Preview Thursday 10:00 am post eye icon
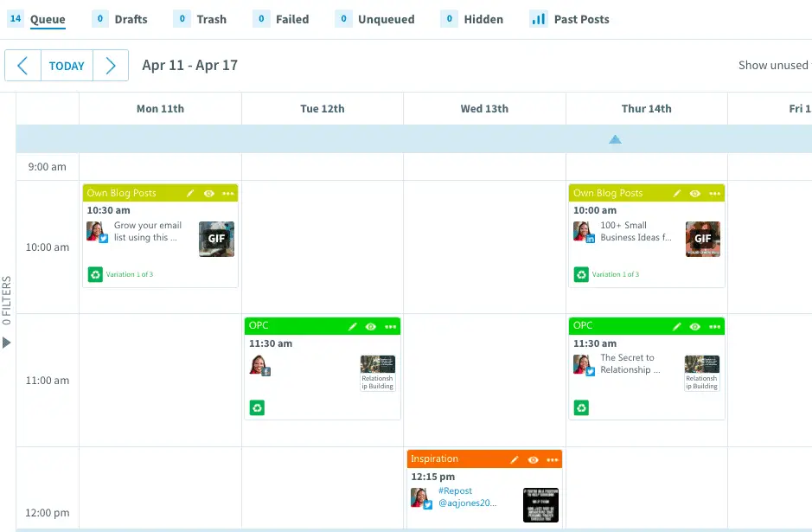The width and height of the screenshot is (812, 532). (695, 193)
